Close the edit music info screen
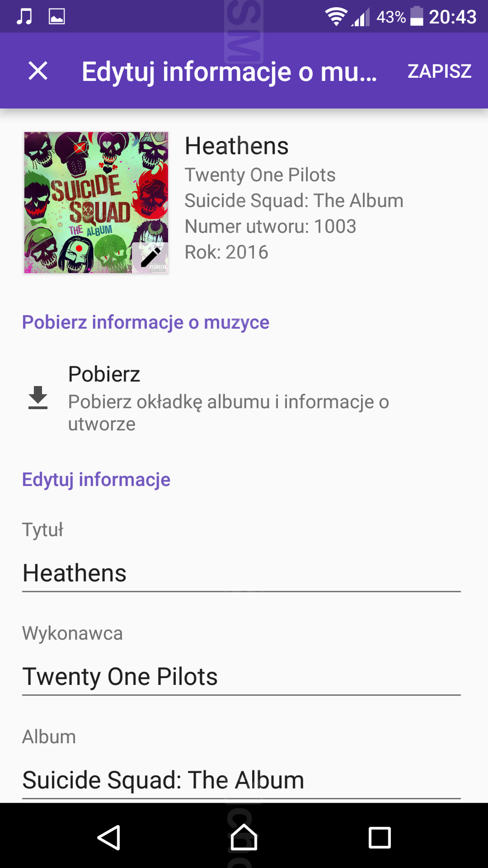Screen dimensions: 488x868 click(x=38, y=71)
